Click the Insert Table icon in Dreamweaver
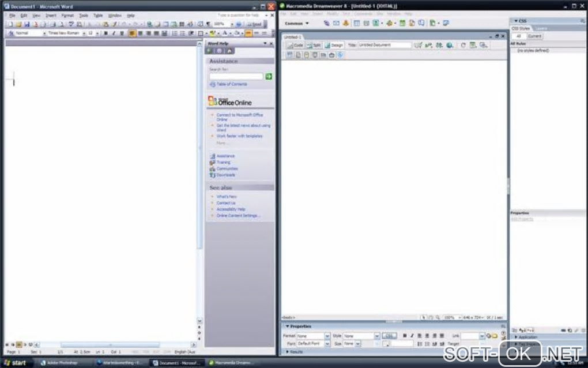Screen dimensions: 588x368 pyautogui.click(x=357, y=23)
